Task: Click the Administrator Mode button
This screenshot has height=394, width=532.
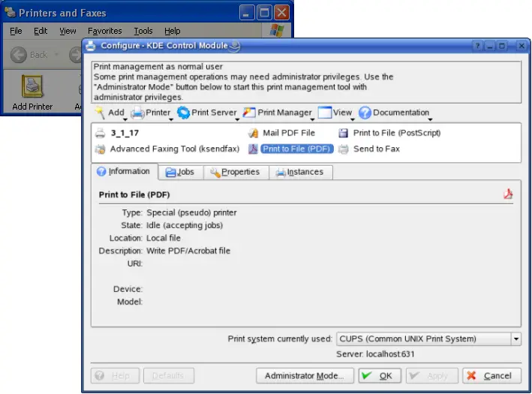Action: pyautogui.click(x=304, y=376)
